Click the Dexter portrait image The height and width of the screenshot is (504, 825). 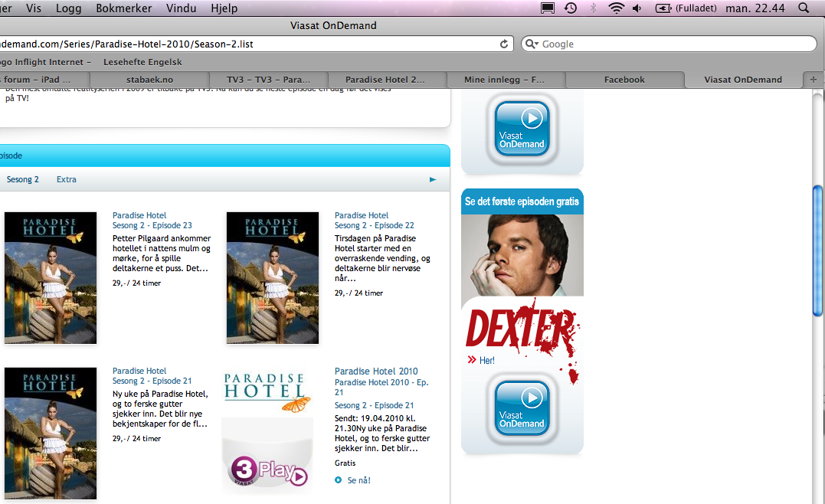[x=522, y=256]
